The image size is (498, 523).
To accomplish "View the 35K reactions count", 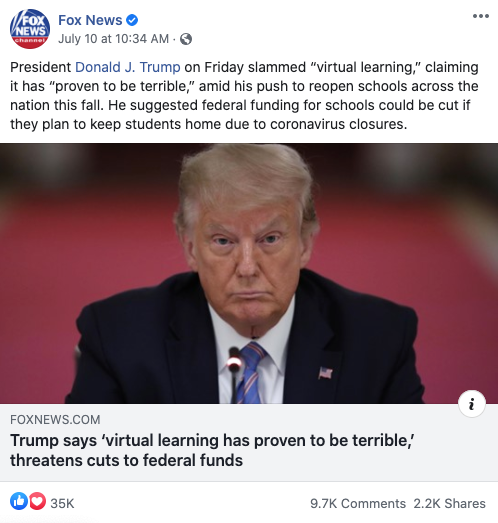I will pos(62,503).
